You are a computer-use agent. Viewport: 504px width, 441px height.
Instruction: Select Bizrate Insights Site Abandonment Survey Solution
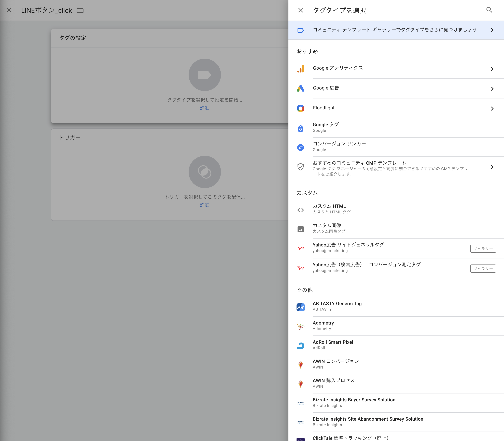[396, 422]
